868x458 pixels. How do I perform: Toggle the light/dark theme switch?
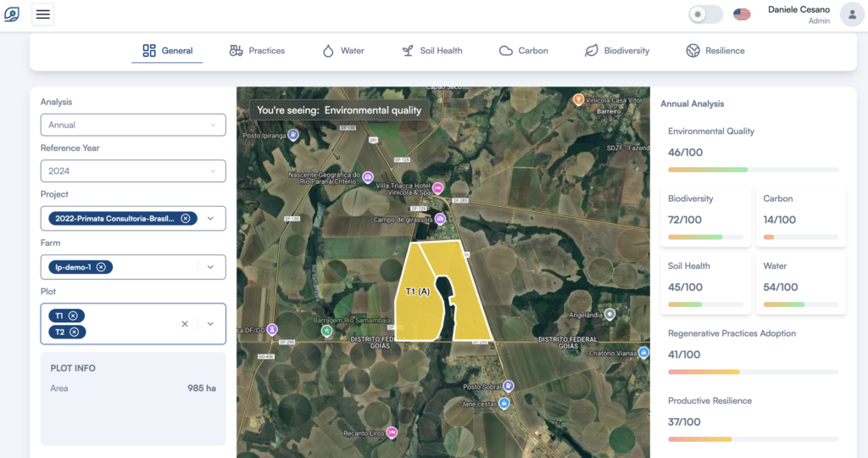(705, 14)
